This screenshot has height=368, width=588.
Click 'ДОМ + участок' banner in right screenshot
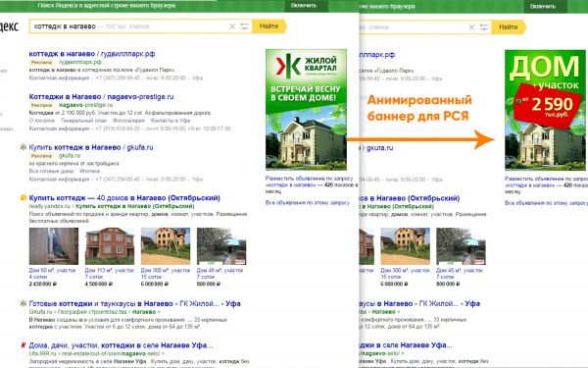(545, 110)
